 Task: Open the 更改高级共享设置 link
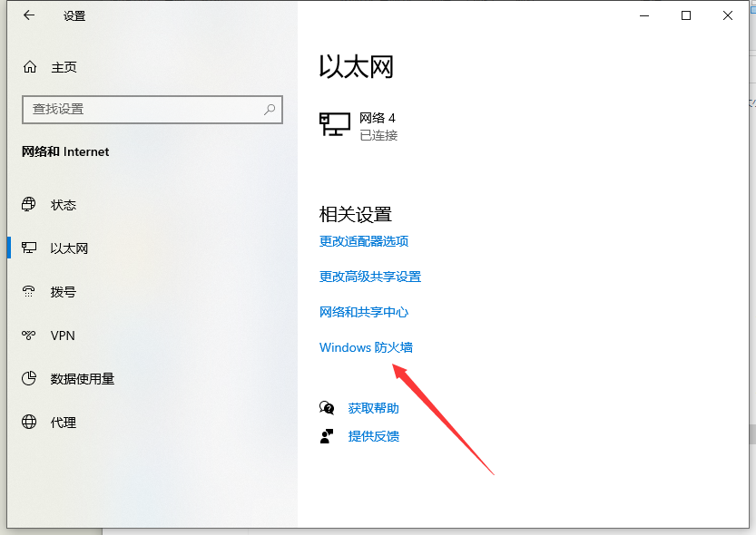pyautogui.click(x=370, y=277)
